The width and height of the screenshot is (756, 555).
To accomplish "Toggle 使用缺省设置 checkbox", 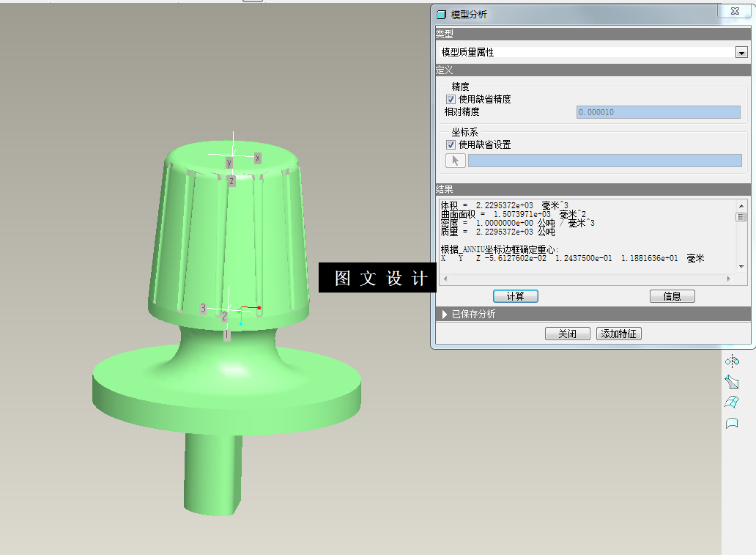I will click(x=451, y=144).
